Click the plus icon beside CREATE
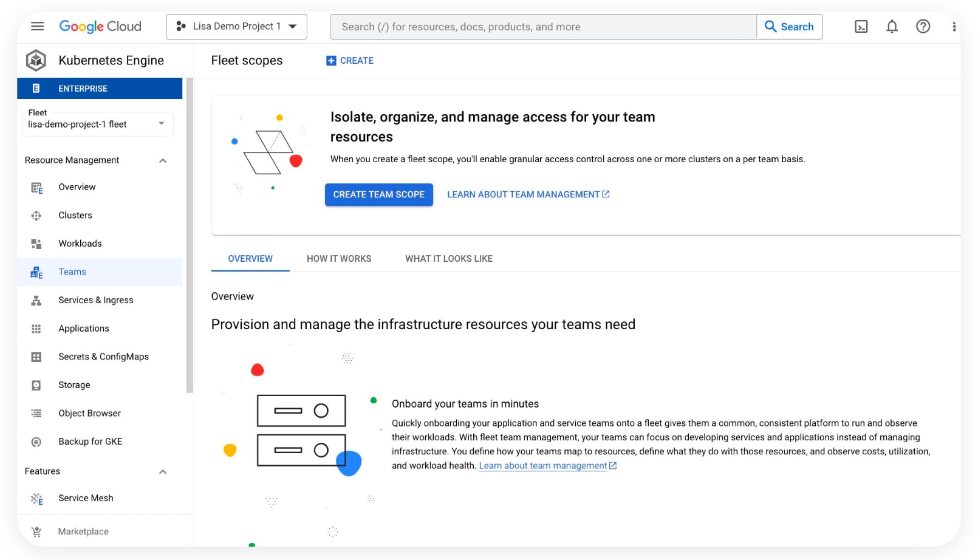Screen dimensions: 978x560 pos(331,61)
